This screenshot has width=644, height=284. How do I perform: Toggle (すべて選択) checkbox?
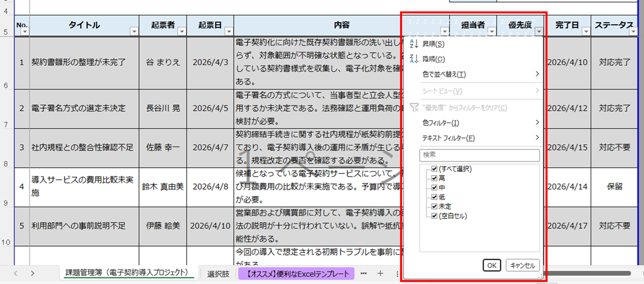[434, 169]
